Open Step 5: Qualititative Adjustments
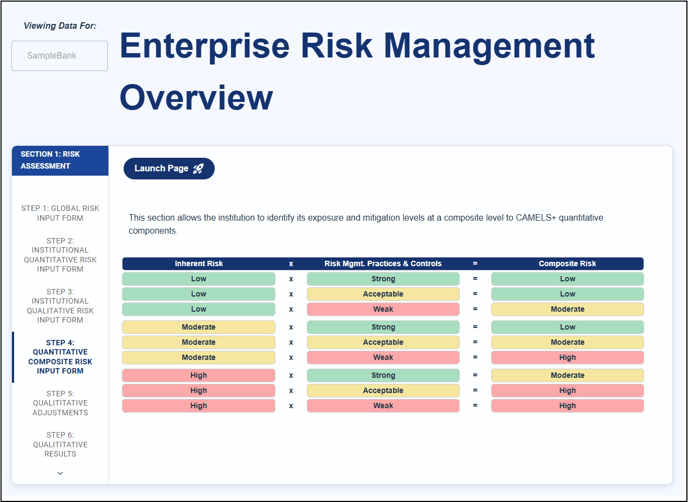688x502 pixels. 60,403
